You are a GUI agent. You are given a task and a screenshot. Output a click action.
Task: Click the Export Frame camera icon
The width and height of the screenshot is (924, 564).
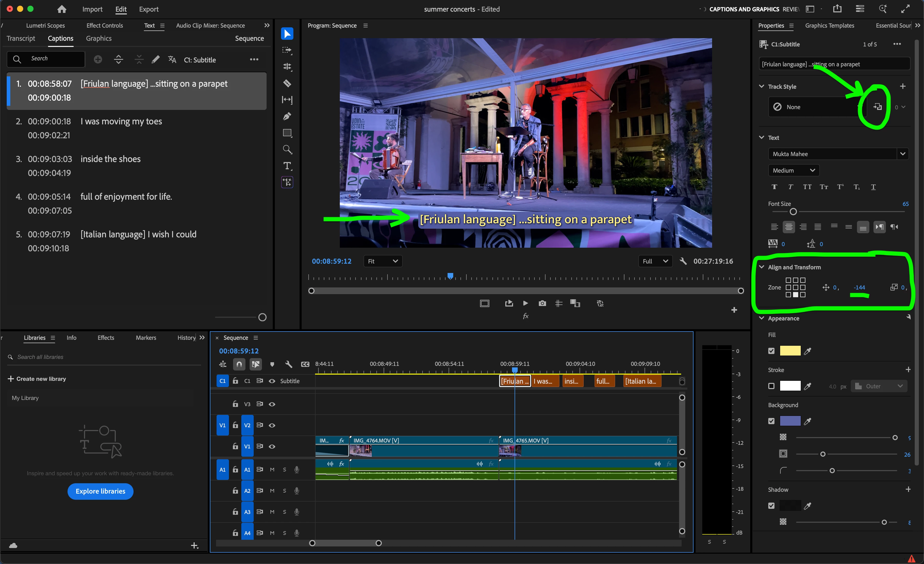point(542,303)
